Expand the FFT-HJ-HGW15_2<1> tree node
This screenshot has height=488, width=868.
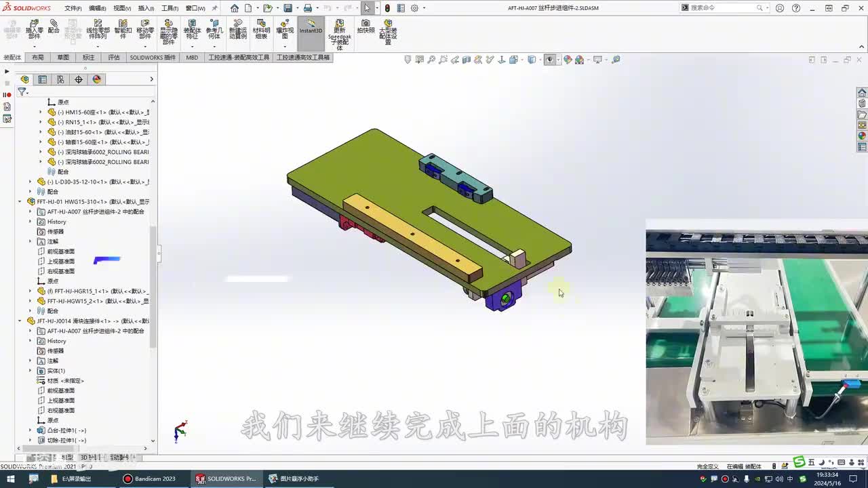[30, 301]
